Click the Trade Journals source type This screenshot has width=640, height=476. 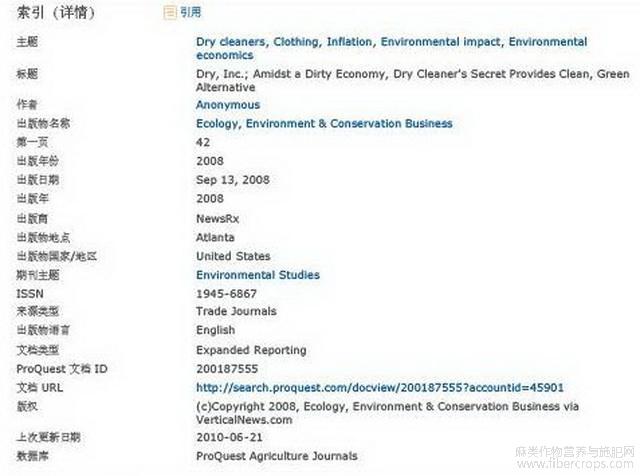coord(236,311)
